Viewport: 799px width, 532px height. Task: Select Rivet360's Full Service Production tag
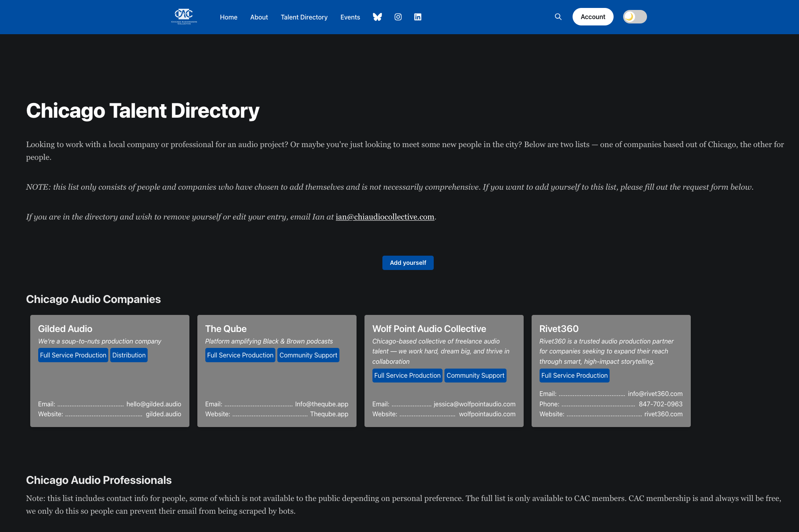575,375
